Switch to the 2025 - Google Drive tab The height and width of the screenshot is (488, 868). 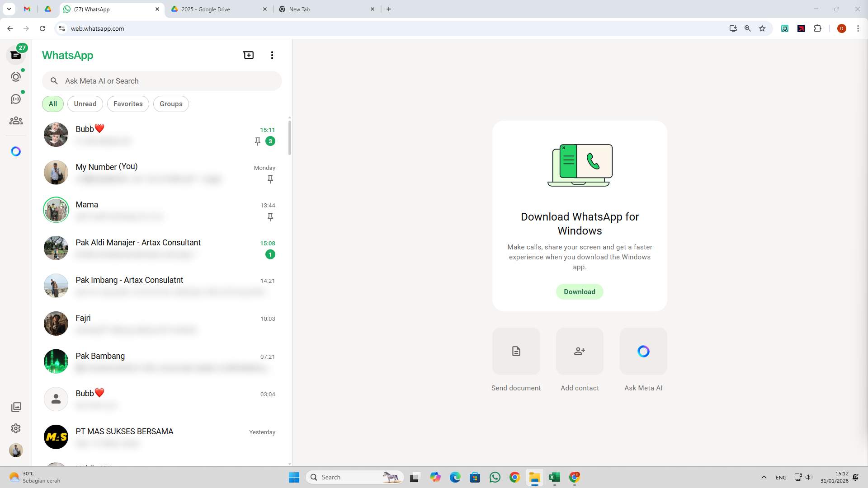(206, 9)
